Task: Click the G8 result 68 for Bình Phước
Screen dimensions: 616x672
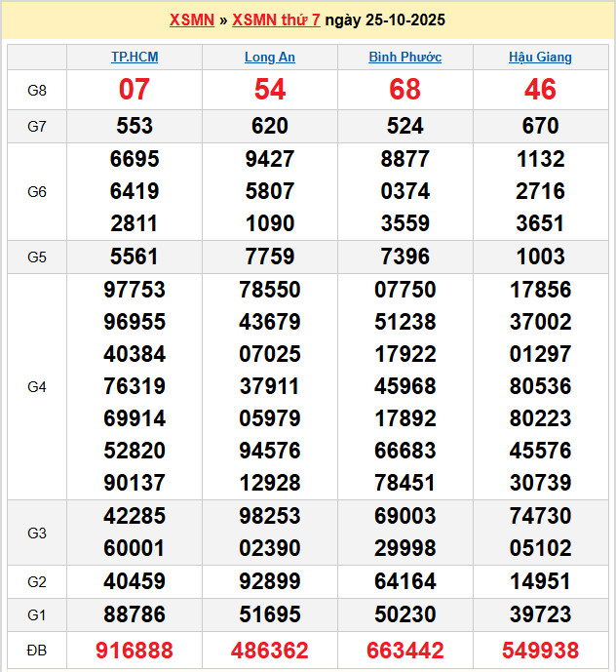Action: point(404,90)
